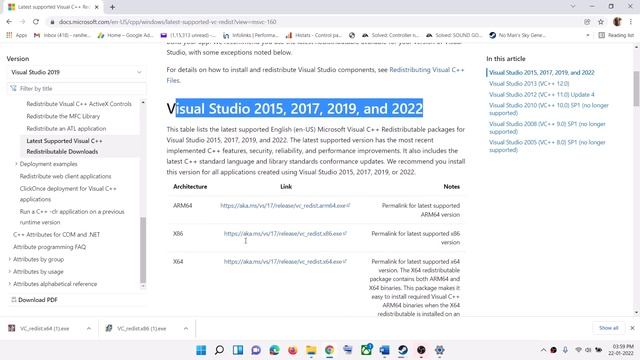Show hidden system tray icons
The width and height of the screenshot is (640, 360).
click(x=543, y=350)
